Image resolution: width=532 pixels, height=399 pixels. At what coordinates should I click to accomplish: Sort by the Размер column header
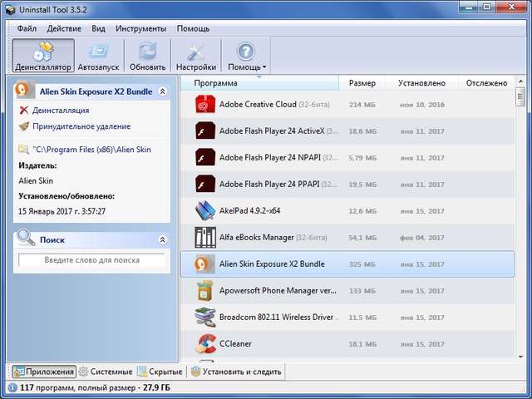coord(362,83)
